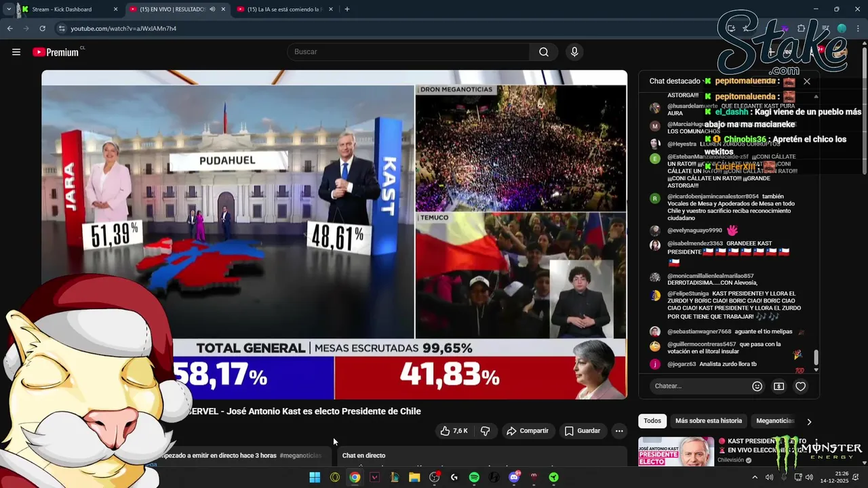The image size is (868, 488).
Task: Show more filter chips with arrow
Action: click(x=809, y=422)
